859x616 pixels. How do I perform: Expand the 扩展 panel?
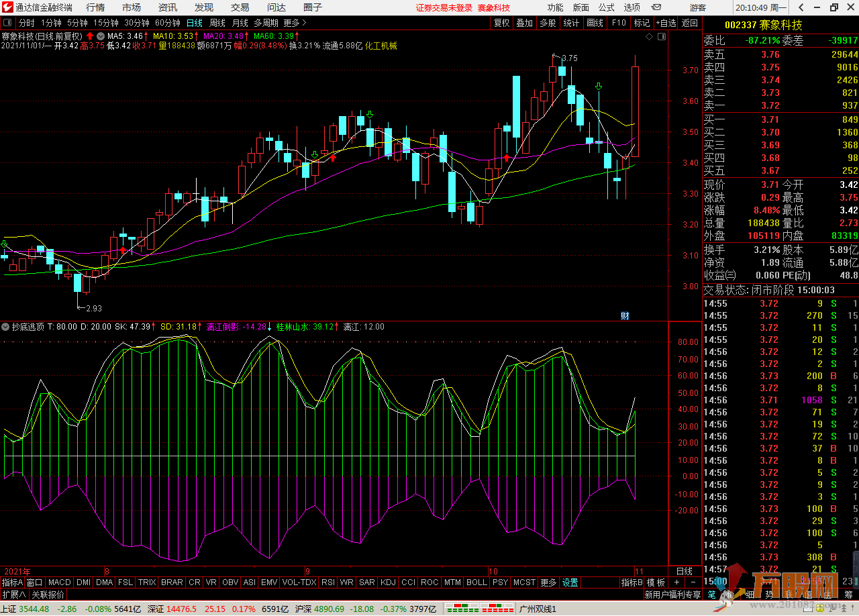click(x=13, y=595)
